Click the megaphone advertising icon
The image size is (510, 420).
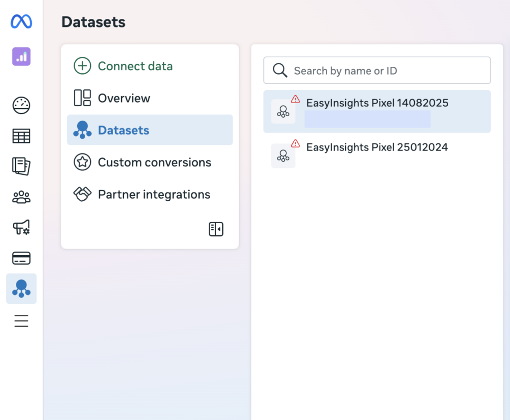click(x=21, y=228)
